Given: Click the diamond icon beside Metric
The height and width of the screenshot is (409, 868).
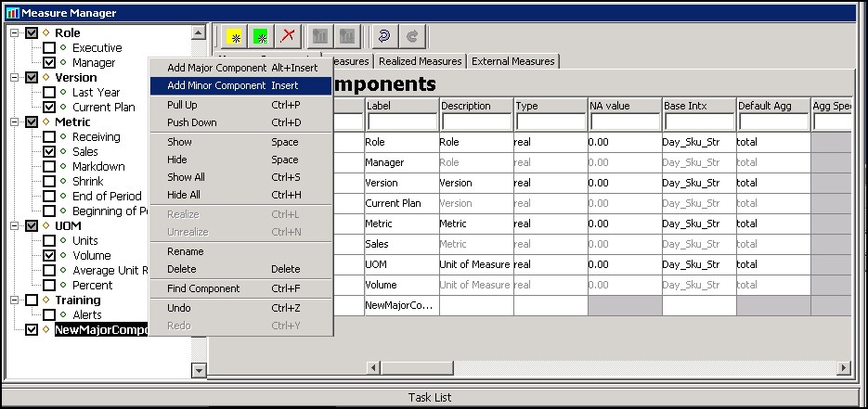Looking at the screenshot, I should [x=45, y=122].
